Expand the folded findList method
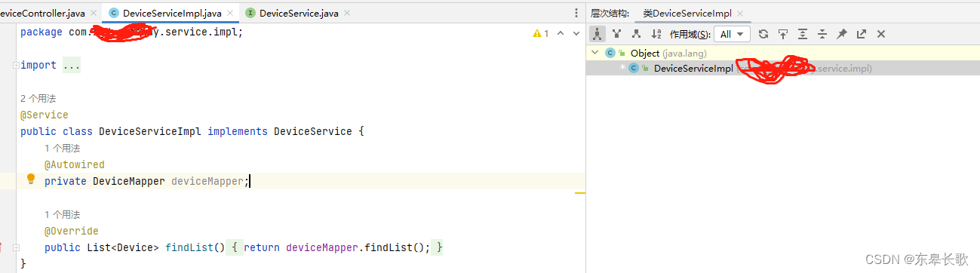Viewport: 980px width, 273px height. [x=16, y=247]
